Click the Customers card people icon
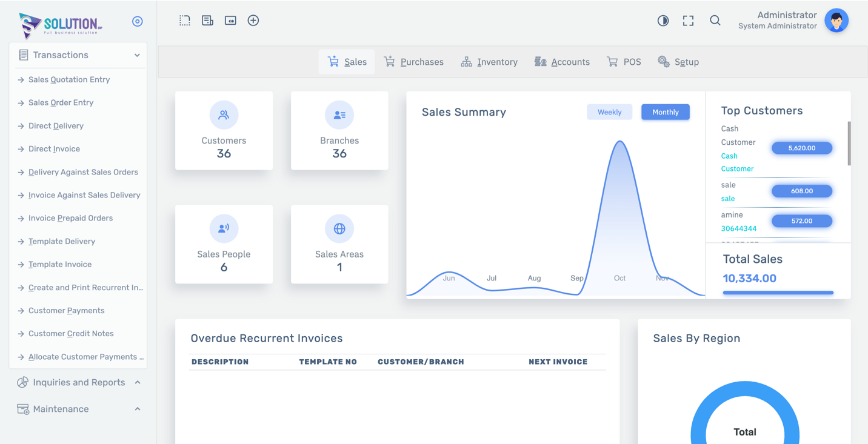Image resolution: width=868 pixels, height=444 pixels. click(224, 115)
